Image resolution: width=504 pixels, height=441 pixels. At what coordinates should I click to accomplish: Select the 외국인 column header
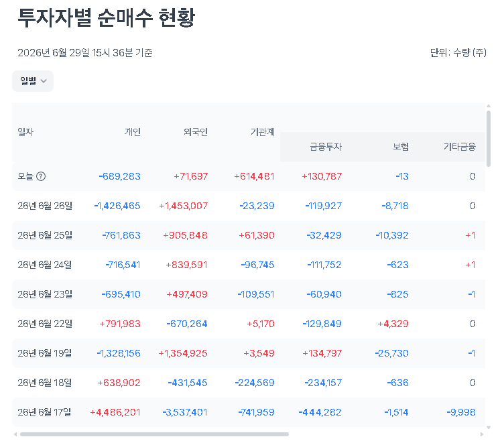196,132
